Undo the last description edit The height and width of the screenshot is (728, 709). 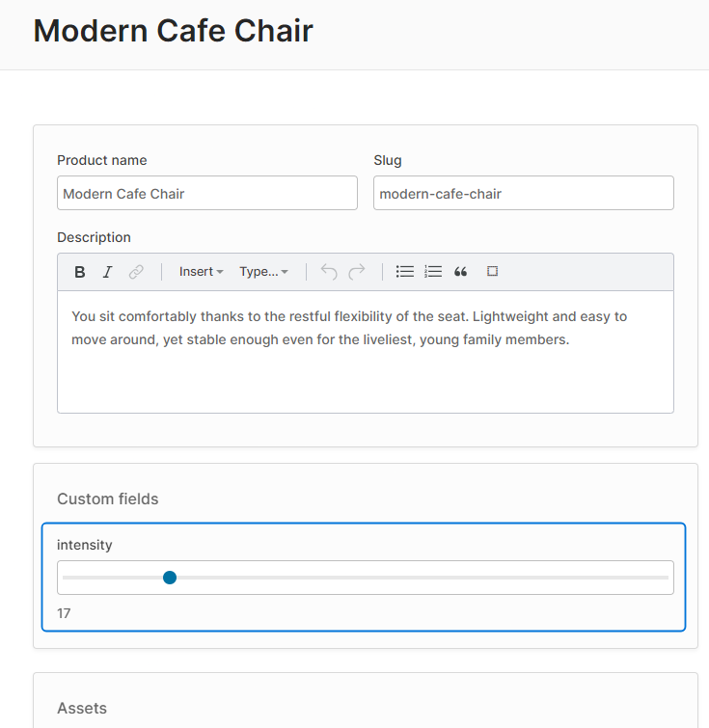click(x=329, y=272)
